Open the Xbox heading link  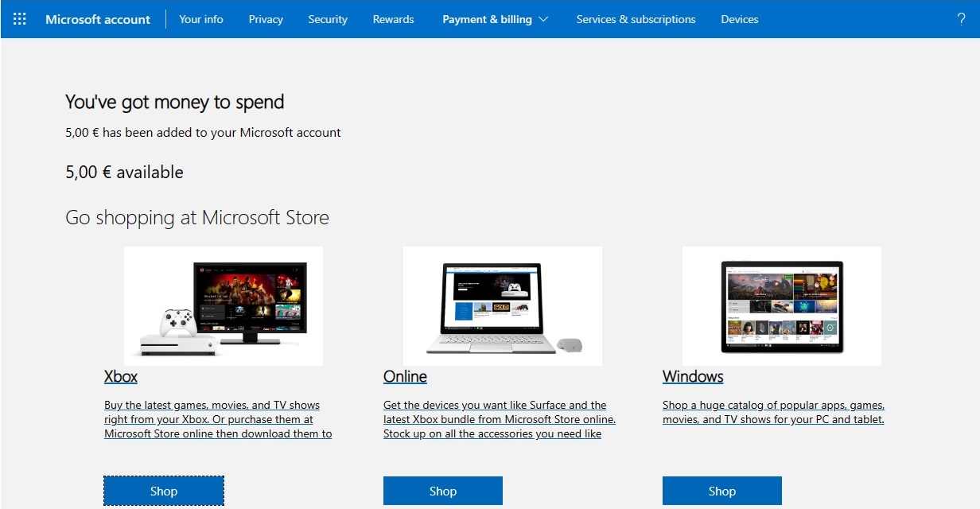[121, 376]
